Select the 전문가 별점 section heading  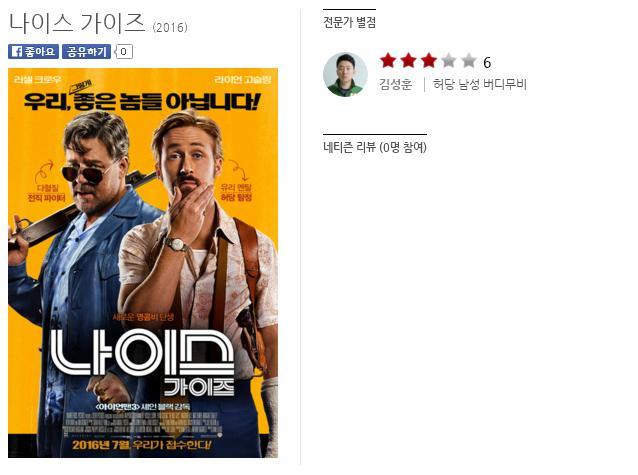pos(349,22)
